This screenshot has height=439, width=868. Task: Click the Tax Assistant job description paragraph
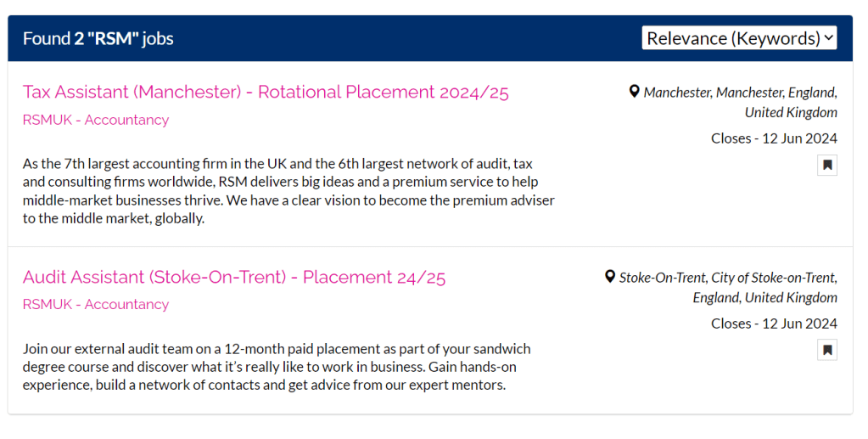tap(288, 190)
